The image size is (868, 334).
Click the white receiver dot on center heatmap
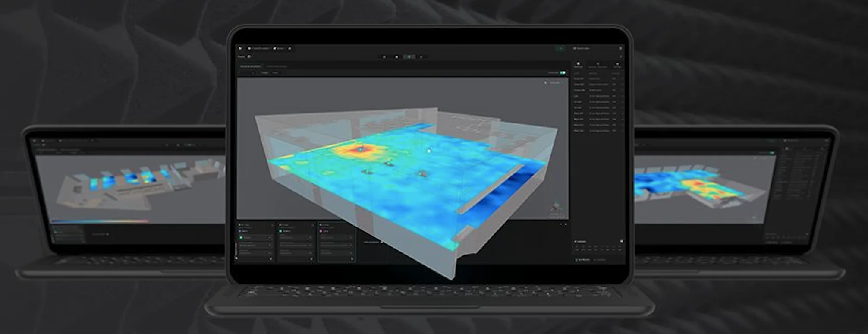click(x=429, y=151)
